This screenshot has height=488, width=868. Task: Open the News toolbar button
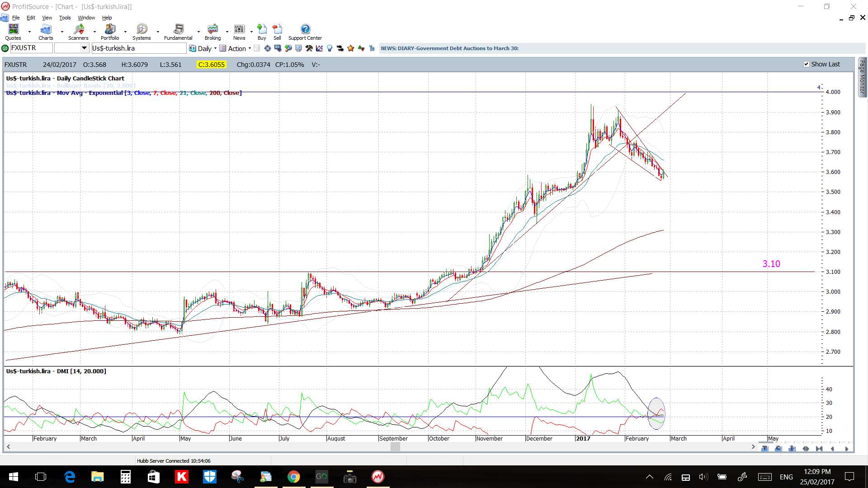tap(239, 32)
